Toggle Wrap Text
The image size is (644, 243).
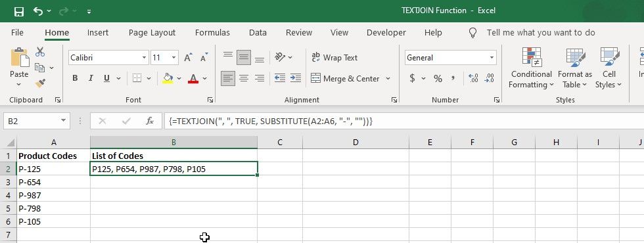[334, 58]
